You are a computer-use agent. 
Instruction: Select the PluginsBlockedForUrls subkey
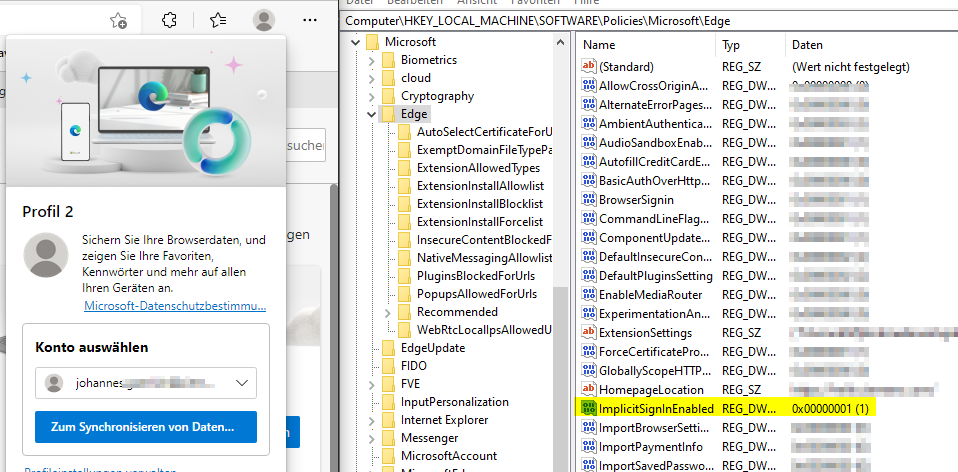(477, 276)
